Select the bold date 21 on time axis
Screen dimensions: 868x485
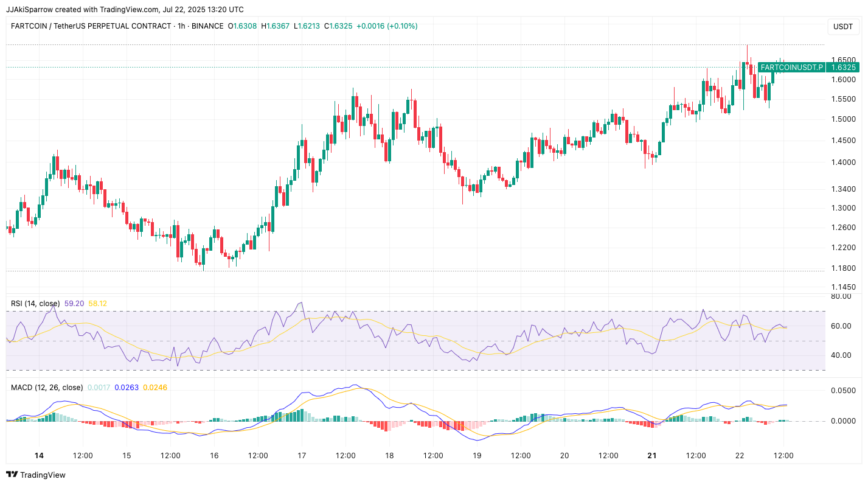click(653, 455)
